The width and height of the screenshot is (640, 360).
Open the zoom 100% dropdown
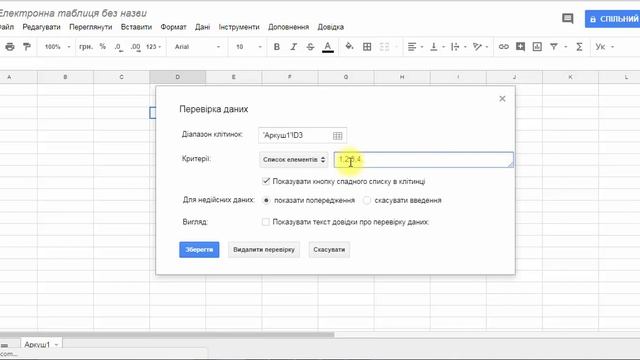coord(57,47)
